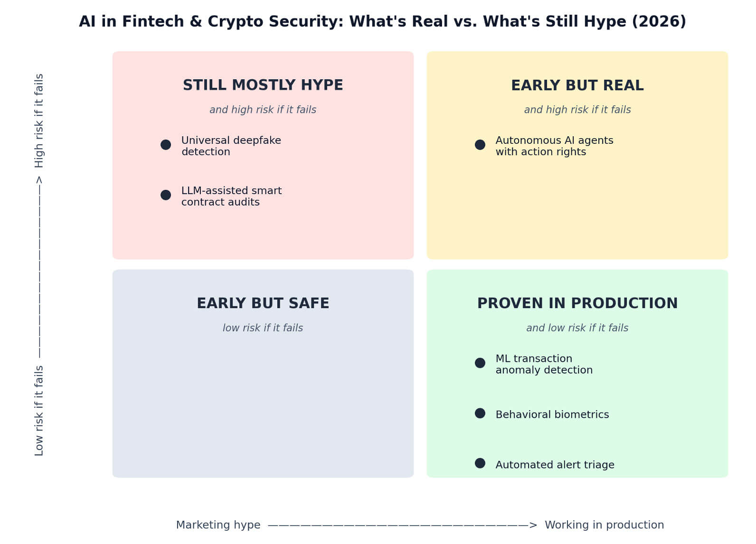Click the Low risk if it fails vertical label

pos(39,411)
